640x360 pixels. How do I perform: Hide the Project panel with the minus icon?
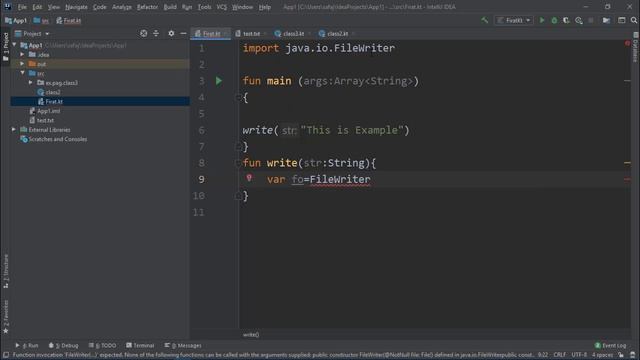click(183, 33)
